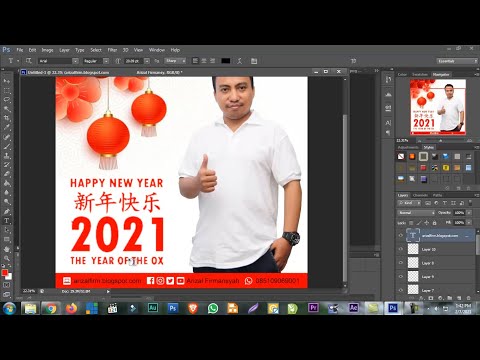The width and height of the screenshot is (480, 360).
Task: Select the Pen tool
Action: [7, 211]
